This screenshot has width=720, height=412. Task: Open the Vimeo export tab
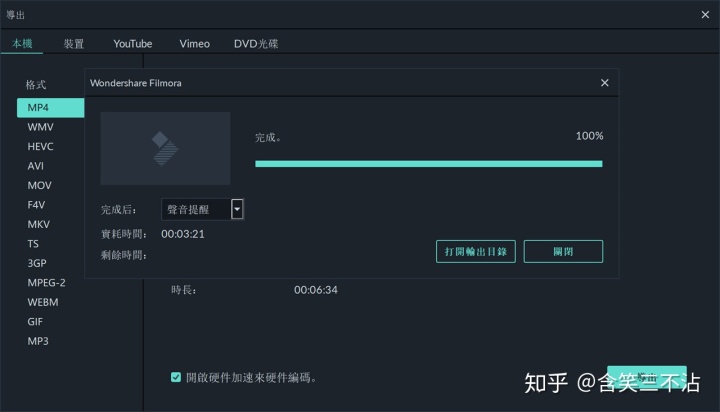[194, 44]
